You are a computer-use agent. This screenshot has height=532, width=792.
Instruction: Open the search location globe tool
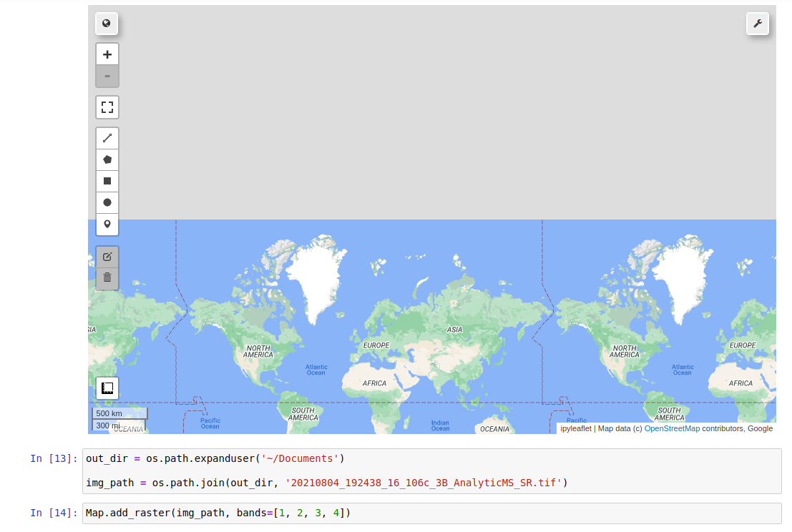click(106, 23)
